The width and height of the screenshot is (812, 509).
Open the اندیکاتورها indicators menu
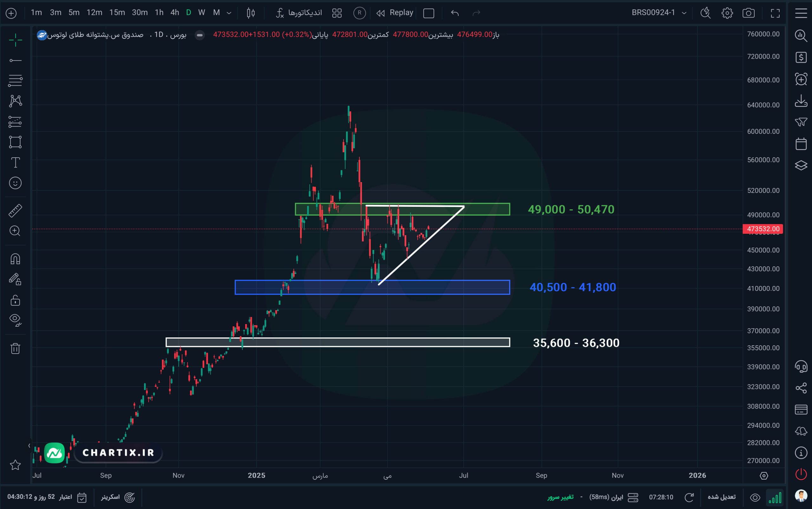[x=299, y=13]
